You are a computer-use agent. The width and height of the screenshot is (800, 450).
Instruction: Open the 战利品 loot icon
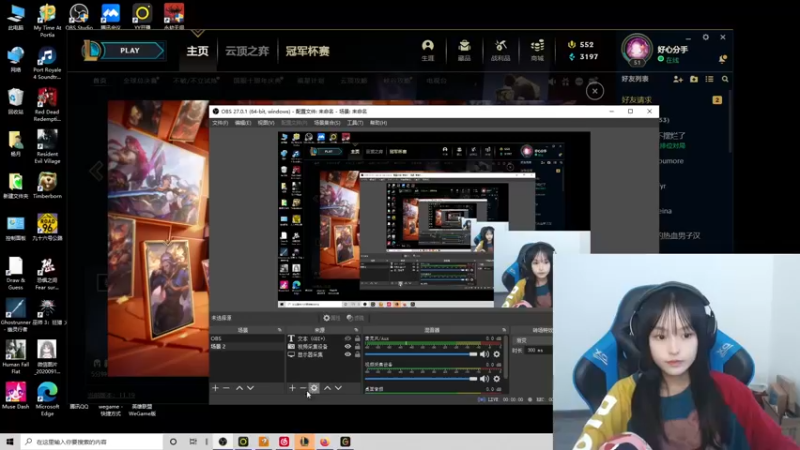[x=501, y=51]
